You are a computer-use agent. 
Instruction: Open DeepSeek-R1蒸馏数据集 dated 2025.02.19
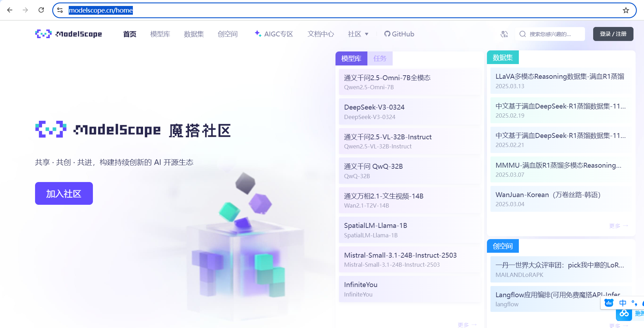pos(561,110)
